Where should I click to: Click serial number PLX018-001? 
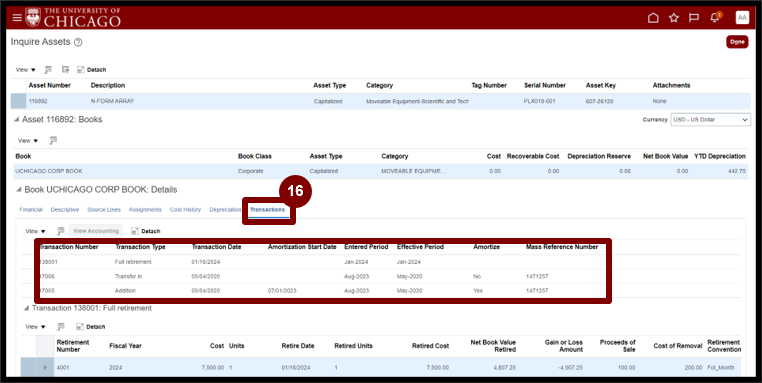pos(540,101)
